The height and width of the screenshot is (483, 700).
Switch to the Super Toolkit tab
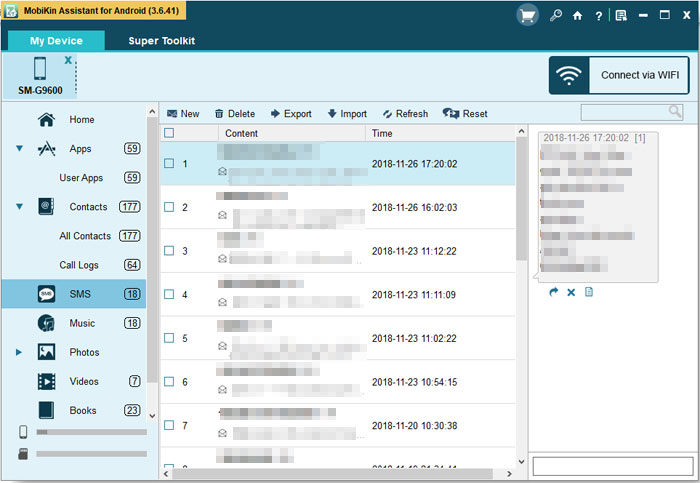[x=162, y=41]
